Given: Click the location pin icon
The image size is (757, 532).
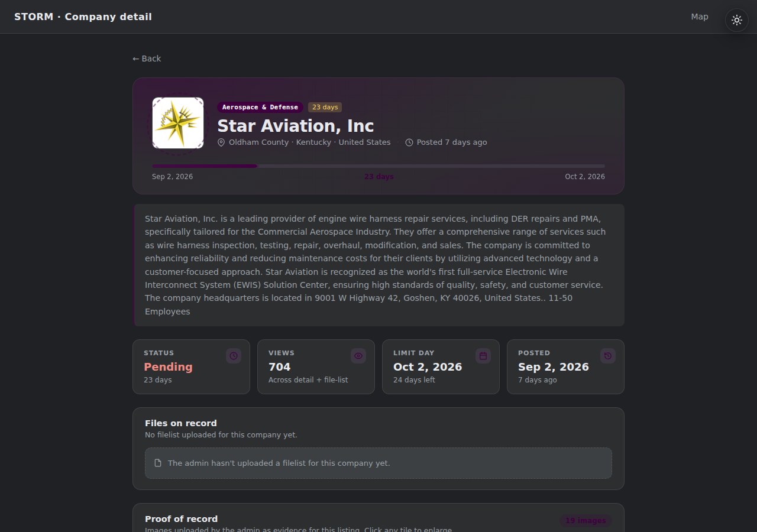Looking at the screenshot, I should click(221, 142).
